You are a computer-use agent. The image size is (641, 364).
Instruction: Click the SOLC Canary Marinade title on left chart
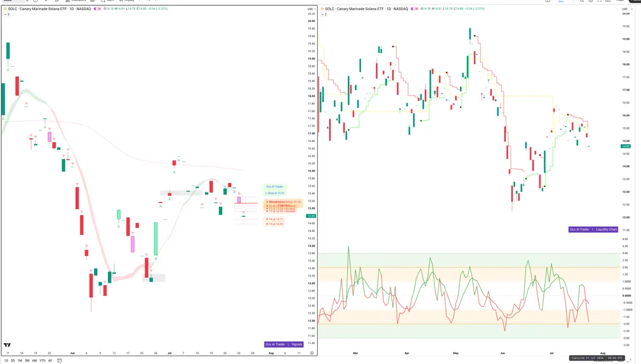click(x=49, y=9)
